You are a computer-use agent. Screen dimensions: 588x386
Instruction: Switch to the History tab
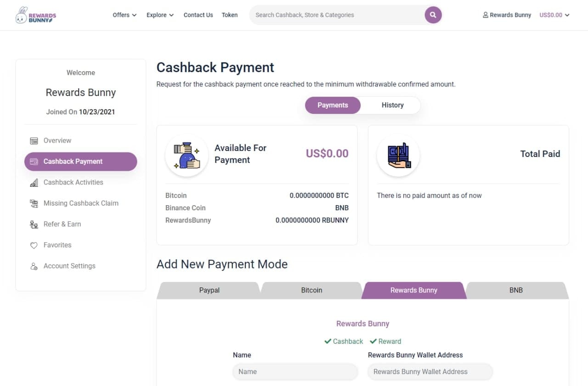click(392, 105)
